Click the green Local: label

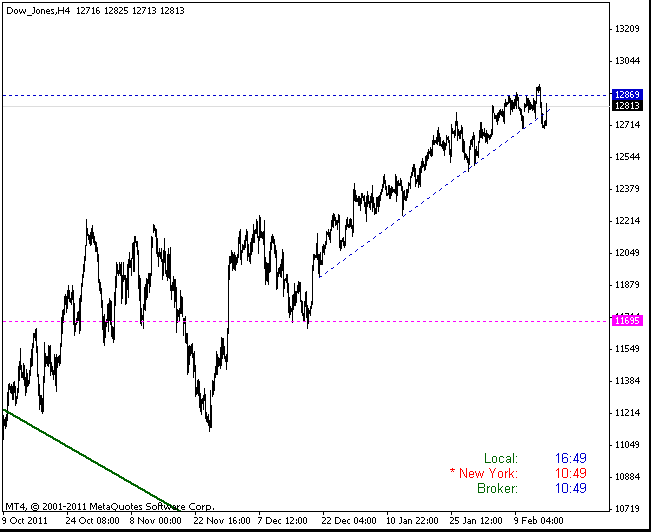click(x=501, y=458)
